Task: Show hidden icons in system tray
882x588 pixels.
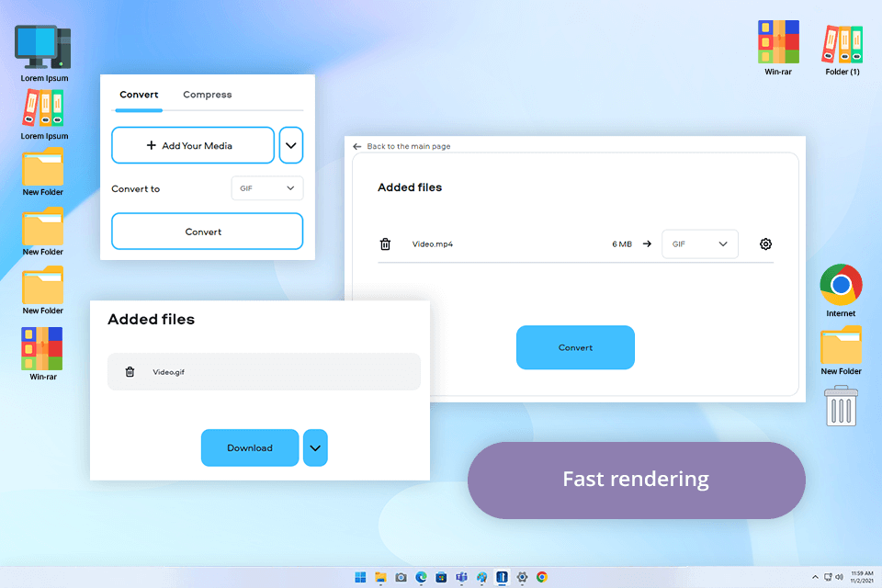Action: pos(815,577)
